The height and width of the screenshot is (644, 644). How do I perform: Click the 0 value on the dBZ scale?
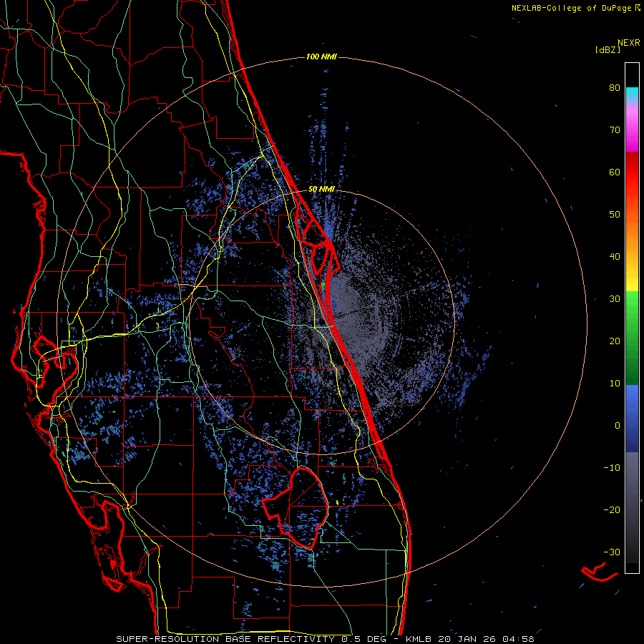pyautogui.click(x=618, y=426)
